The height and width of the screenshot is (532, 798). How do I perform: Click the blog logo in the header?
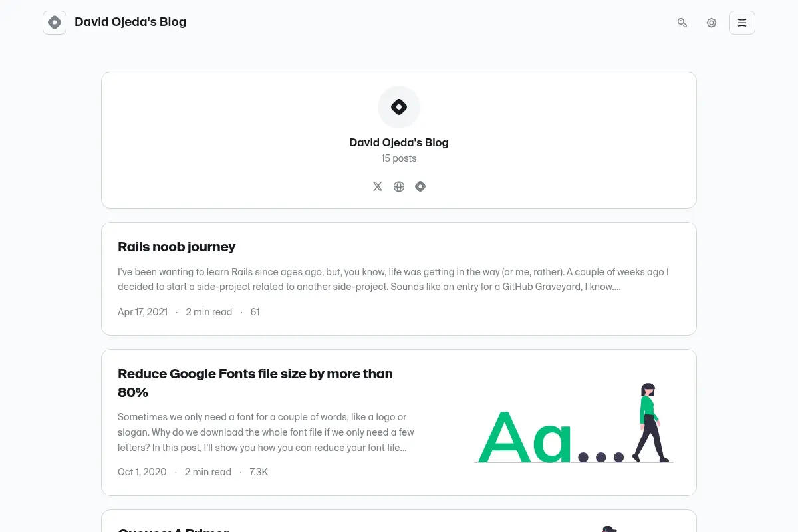tap(55, 23)
